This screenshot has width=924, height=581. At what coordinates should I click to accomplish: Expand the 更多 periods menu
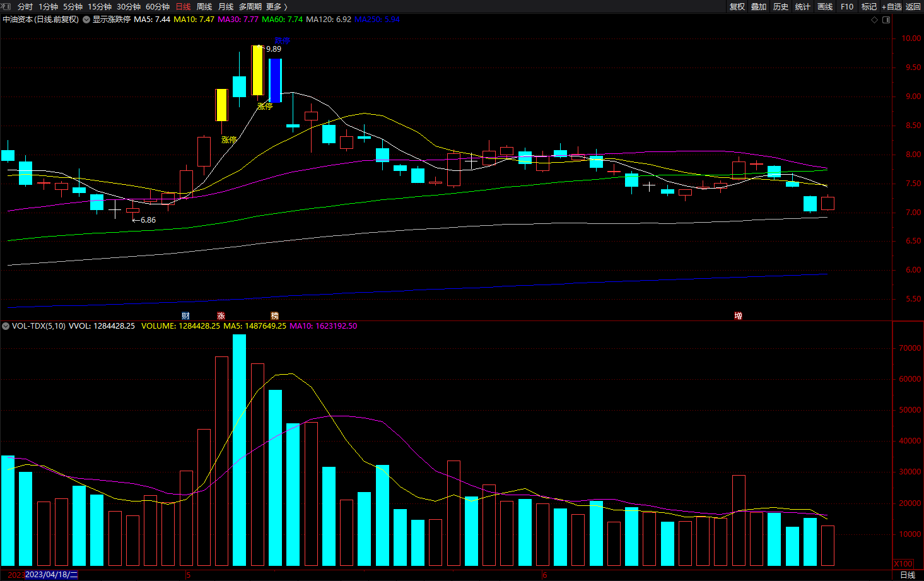[276, 7]
